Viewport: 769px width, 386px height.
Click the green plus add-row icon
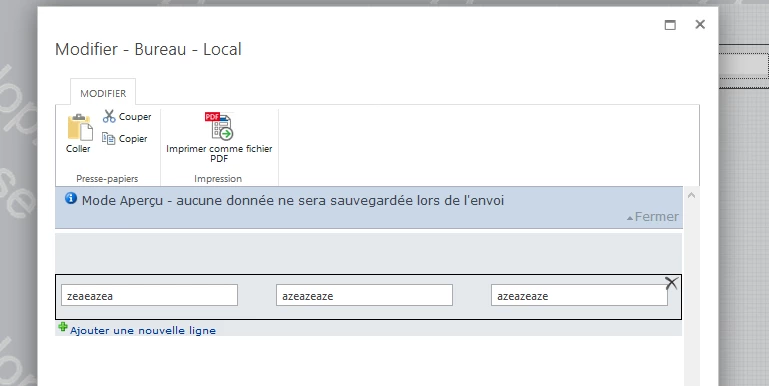(63, 327)
